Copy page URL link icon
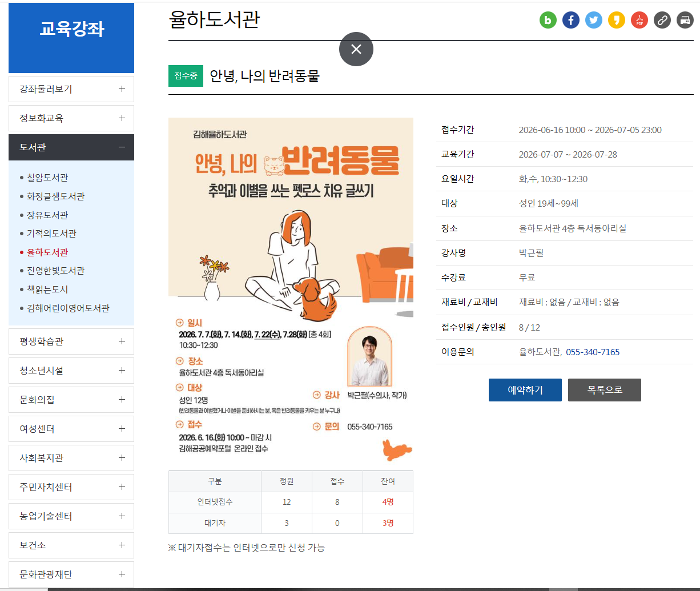This screenshot has width=700, height=591. click(x=662, y=21)
